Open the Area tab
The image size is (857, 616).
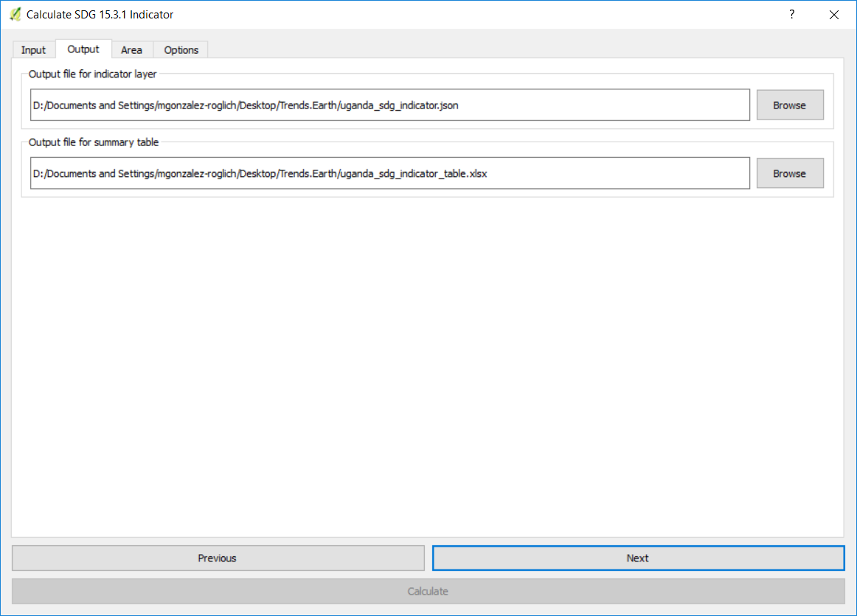pos(131,50)
